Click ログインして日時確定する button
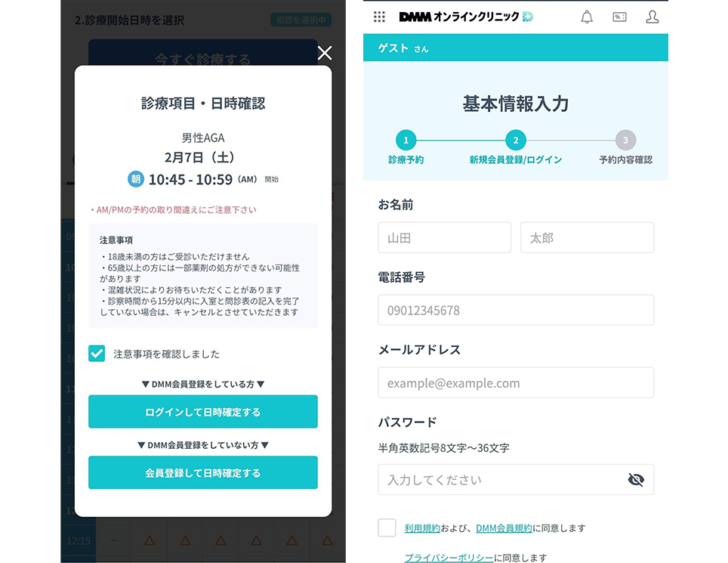Screen dimensions: 728x563 point(202,412)
